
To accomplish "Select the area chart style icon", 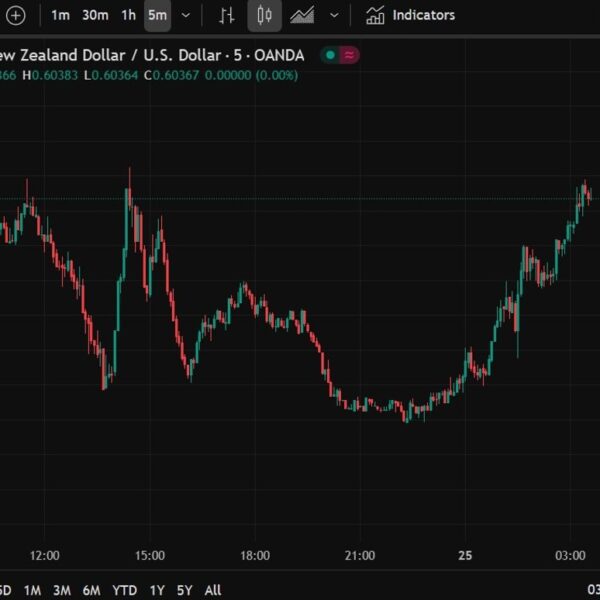I will click(302, 15).
